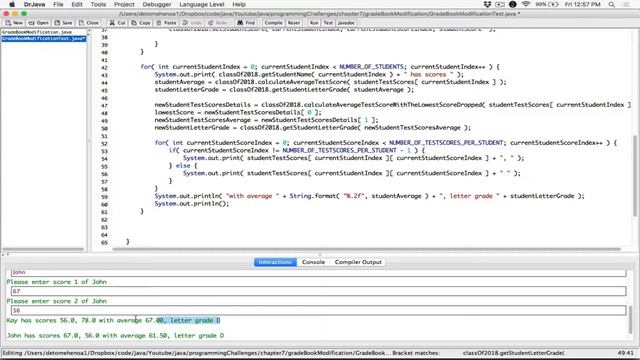This screenshot has width=640, height=360.
Task: Open the Apple menu
Action: [x=12, y=4]
